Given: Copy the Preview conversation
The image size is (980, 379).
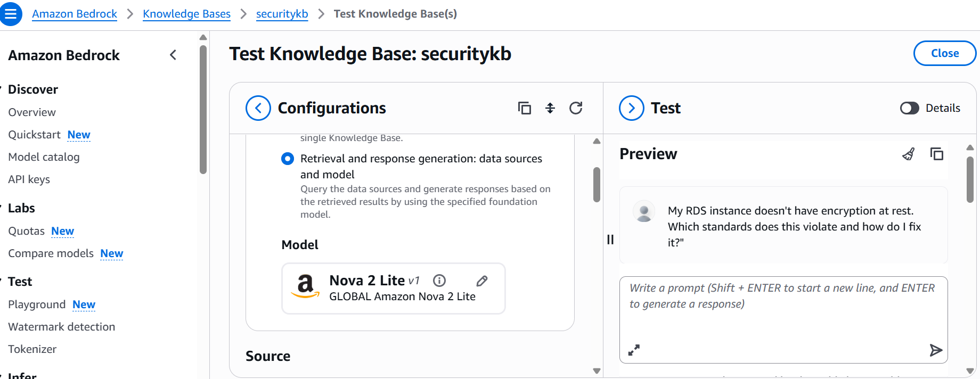Looking at the screenshot, I should coord(937,154).
